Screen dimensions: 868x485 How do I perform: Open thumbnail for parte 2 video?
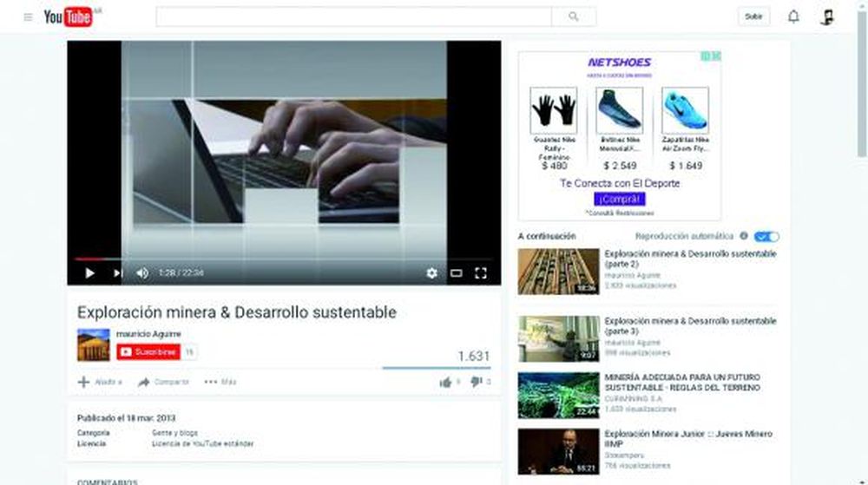(558, 272)
